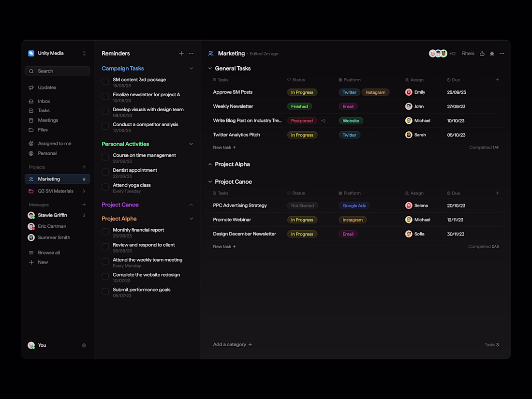Click the Postponed status of the blog post
The image size is (532, 399).
point(302,121)
